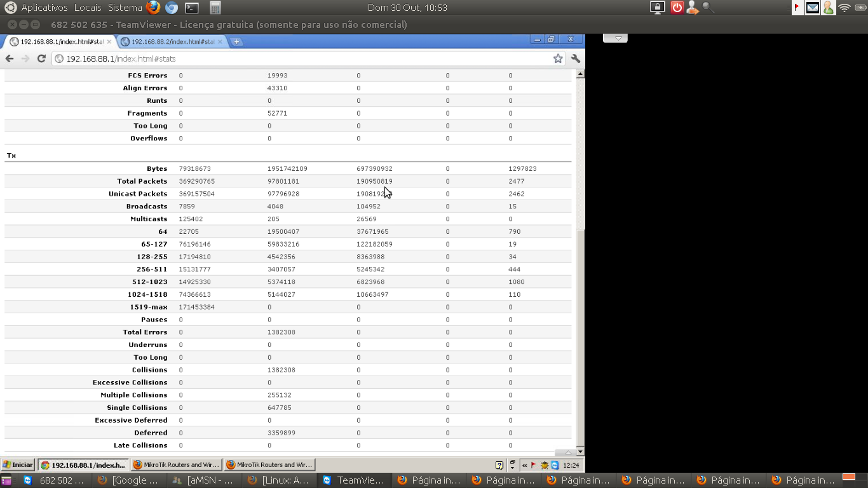Click the page scrollbar up arrow
The width and height of the screenshot is (868, 488).
[580, 74]
